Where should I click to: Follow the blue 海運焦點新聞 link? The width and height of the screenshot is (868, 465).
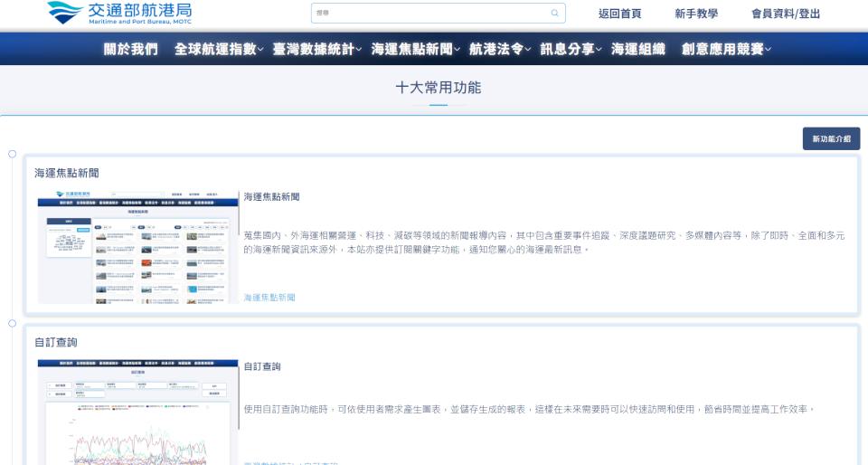(269, 298)
